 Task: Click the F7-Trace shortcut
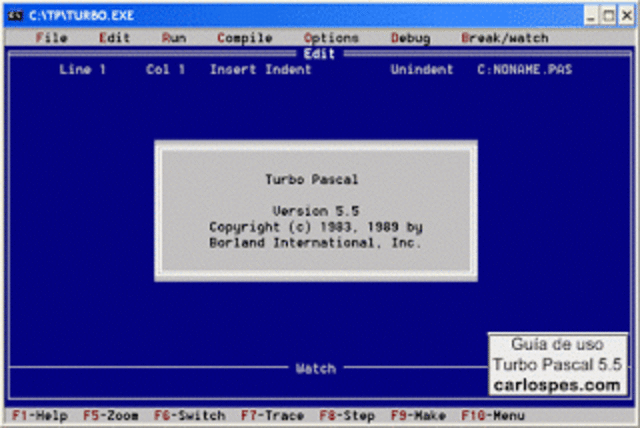[272, 415]
